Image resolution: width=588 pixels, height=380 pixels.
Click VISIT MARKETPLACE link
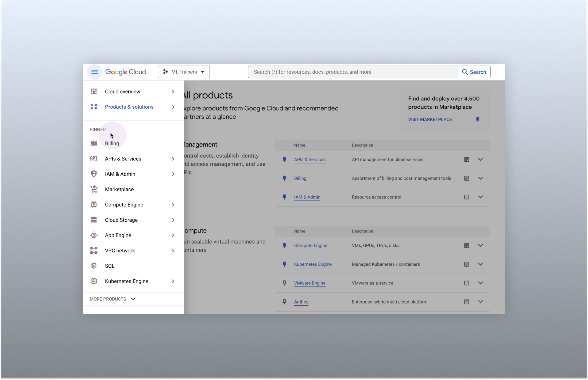(430, 119)
